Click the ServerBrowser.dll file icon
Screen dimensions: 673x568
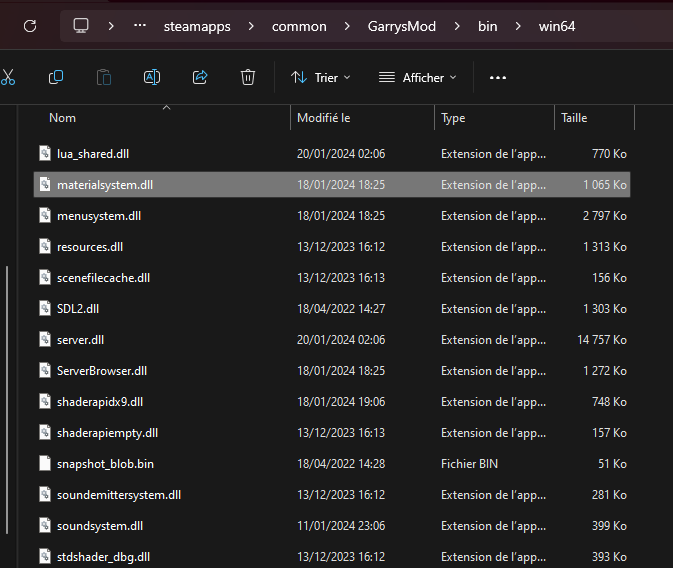coord(45,370)
